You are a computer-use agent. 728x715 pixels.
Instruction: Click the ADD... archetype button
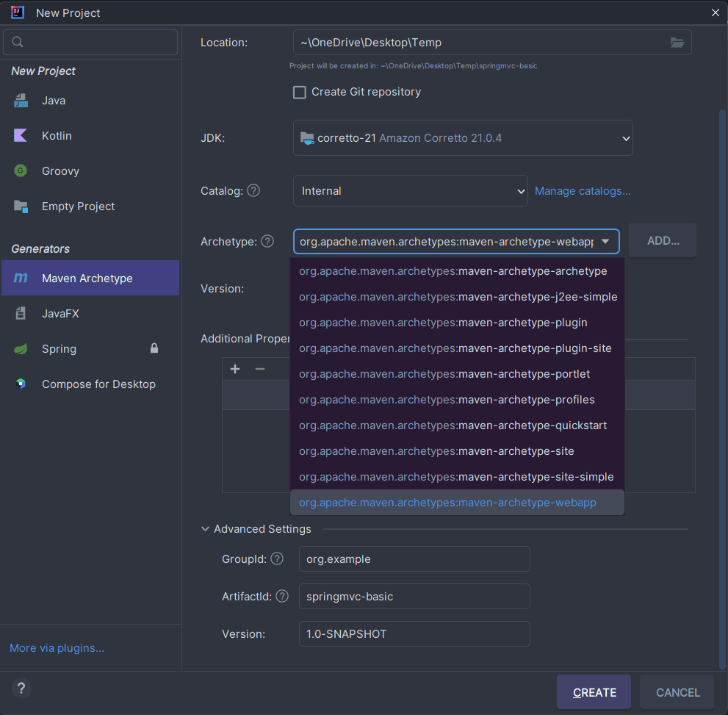tap(663, 240)
